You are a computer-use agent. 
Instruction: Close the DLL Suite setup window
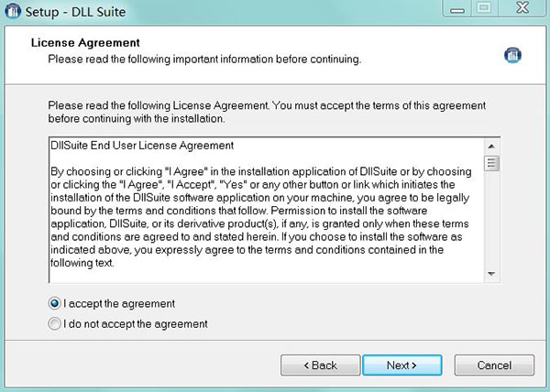[521, 9]
